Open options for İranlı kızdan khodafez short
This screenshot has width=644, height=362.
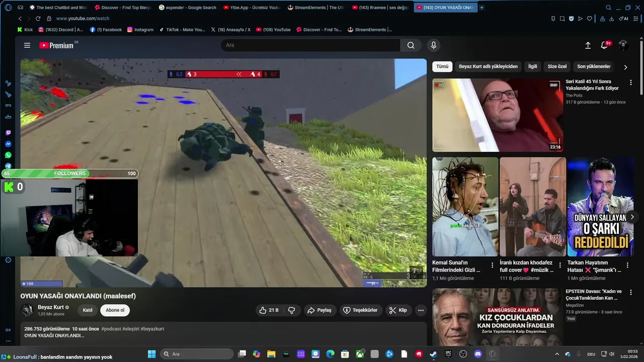tap(560, 265)
